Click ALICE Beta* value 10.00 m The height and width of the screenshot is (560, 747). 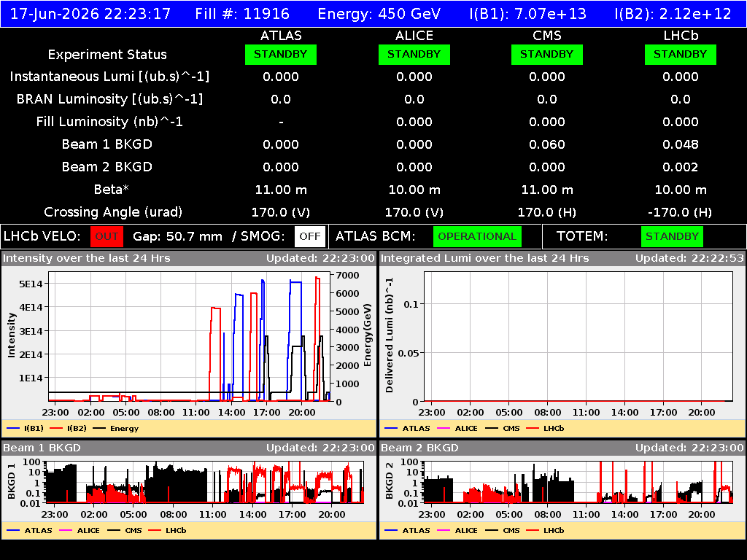point(414,190)
